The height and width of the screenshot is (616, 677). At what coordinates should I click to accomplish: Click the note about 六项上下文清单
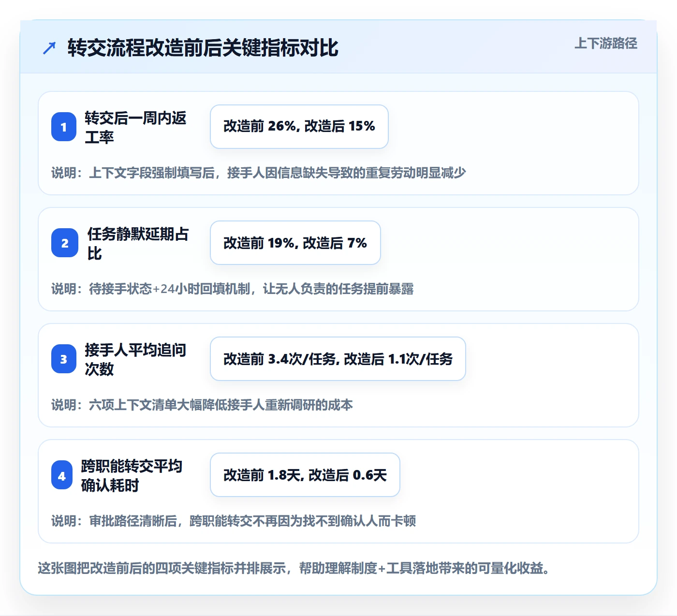202,405
